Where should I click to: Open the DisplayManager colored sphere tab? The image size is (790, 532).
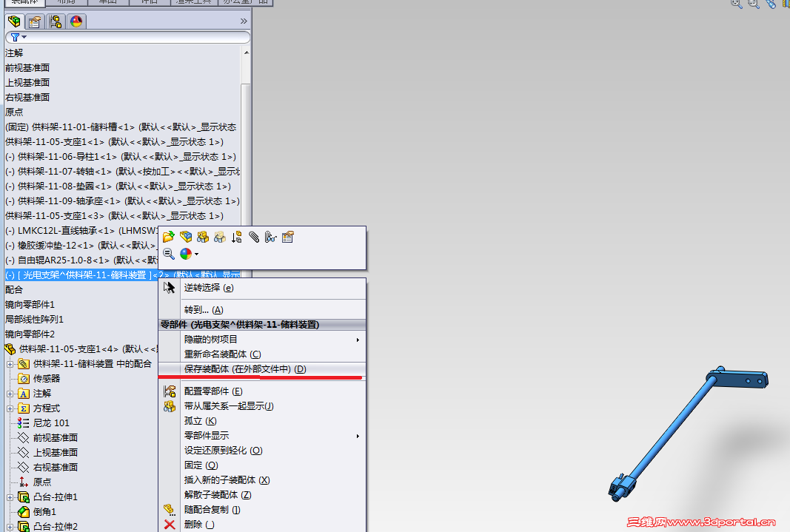click(x=75, y=21)
